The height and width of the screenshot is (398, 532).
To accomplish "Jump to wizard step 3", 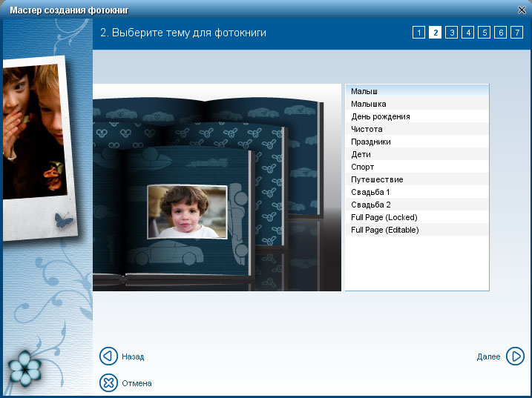I will (x=452, y=33).
